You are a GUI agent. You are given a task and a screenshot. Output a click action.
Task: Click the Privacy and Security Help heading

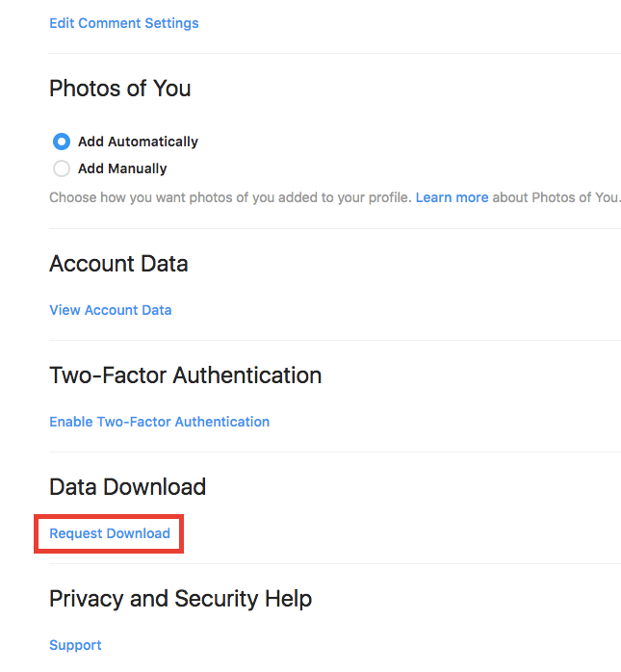(x=180, y=599)
